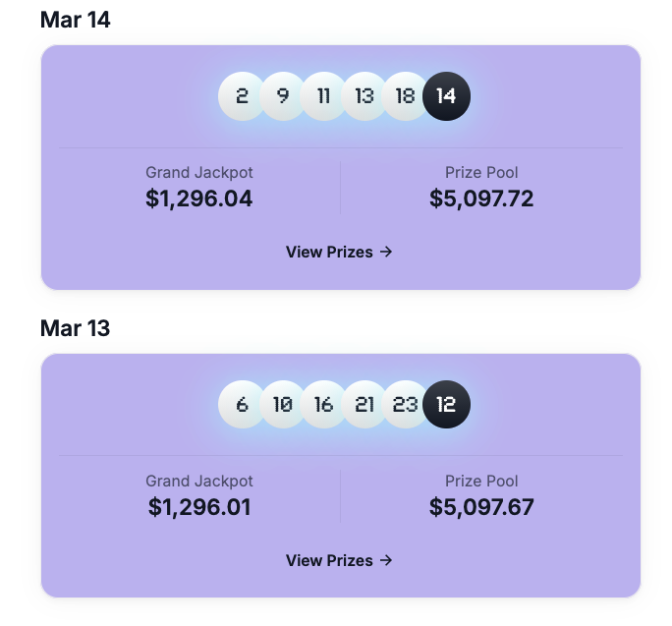The height and width of the screenshot is (626, 672).
Task: Click the $5,097.67 Prize Pool amount
Action: click(x=481, y=507)
